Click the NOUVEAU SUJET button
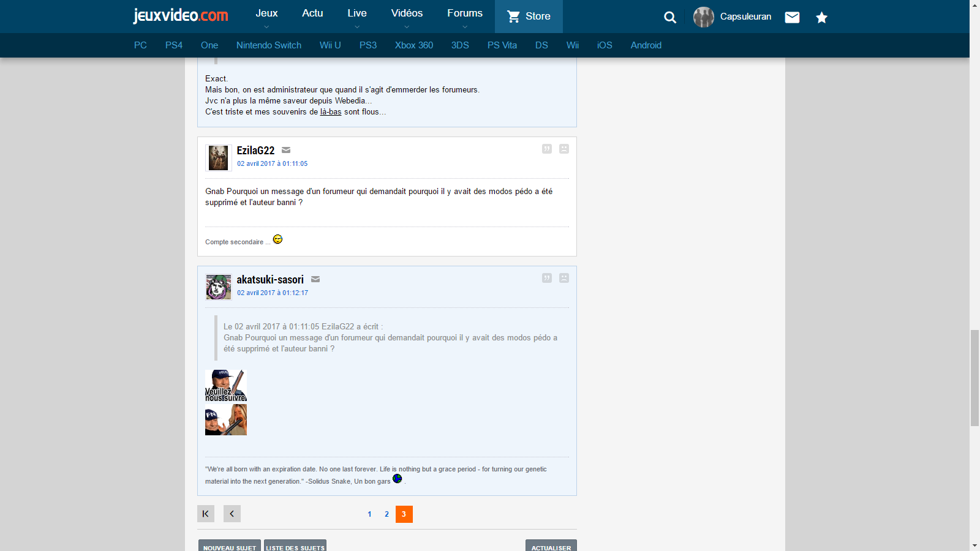This screenshot has width=980, height=551. [x=230, y=546]
